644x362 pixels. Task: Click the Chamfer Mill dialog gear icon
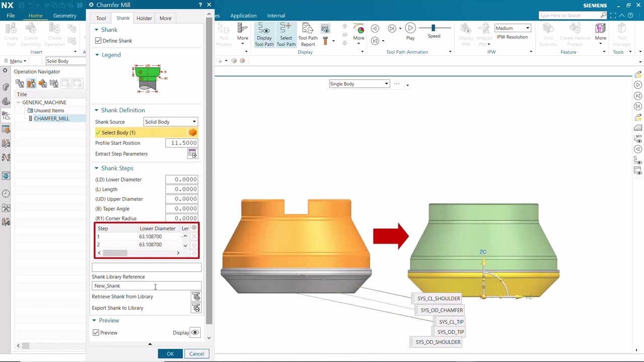click(92, 5)
